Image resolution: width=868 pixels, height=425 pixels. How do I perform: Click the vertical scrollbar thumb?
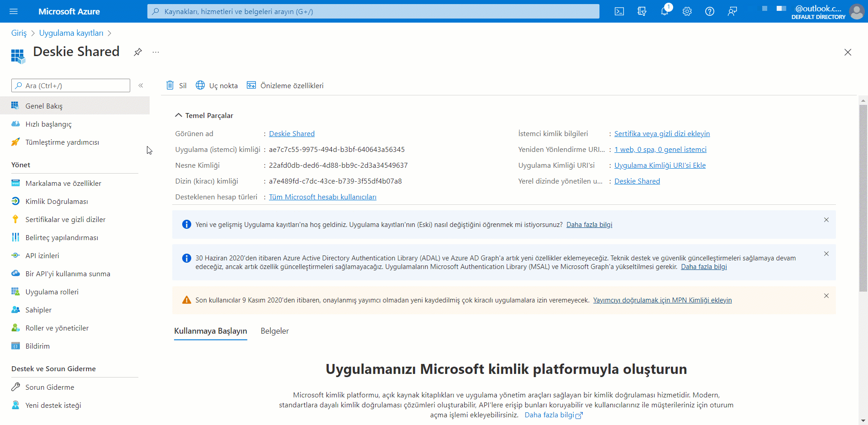pos(863,198)
